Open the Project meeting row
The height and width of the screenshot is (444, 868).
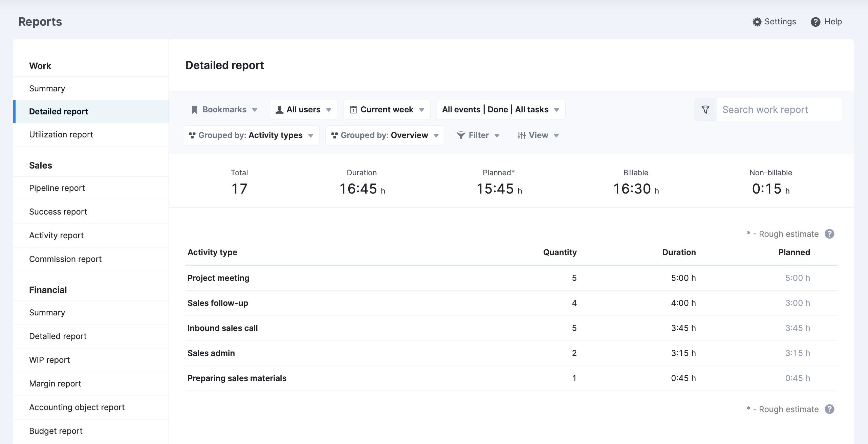511,278
